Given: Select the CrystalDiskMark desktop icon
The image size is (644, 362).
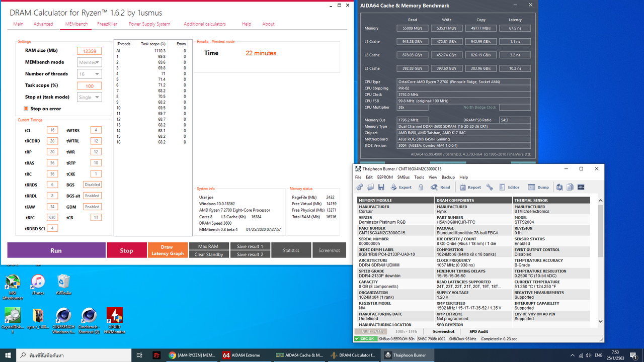Looking at the screenshot, I should pos(12,321).
